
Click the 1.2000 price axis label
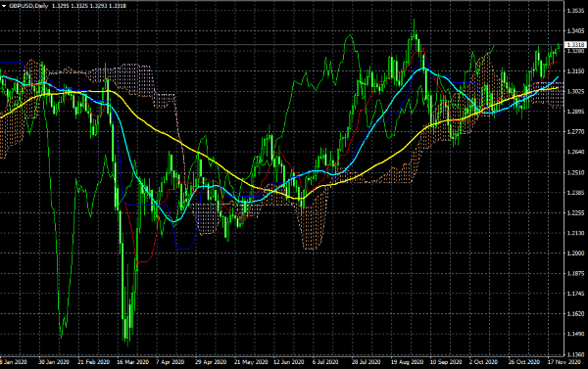pos(576,254)
